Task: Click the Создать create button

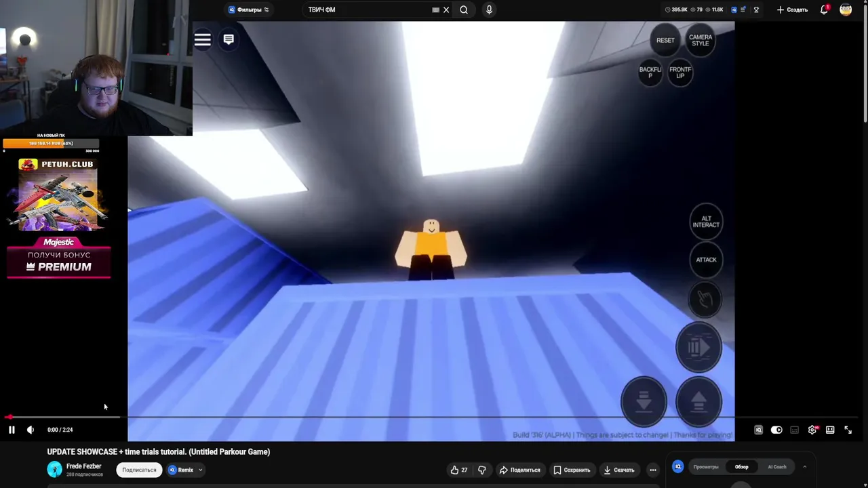Action: (792, 9)
